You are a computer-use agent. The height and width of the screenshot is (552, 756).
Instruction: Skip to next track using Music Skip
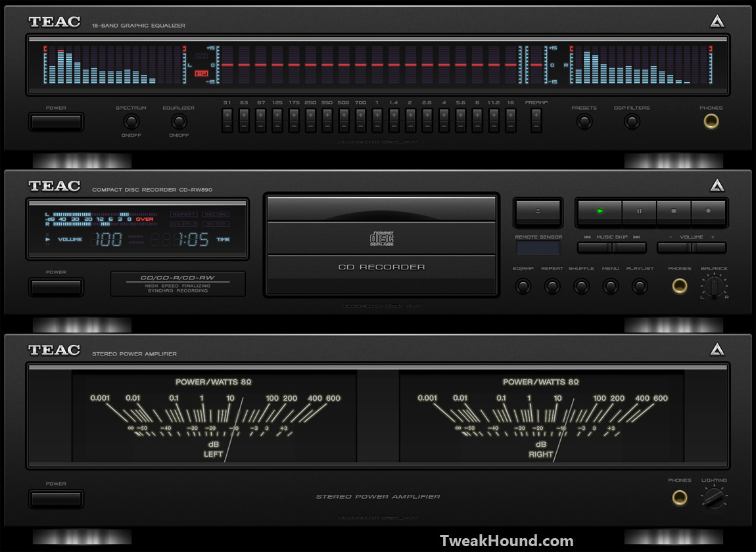629,248
